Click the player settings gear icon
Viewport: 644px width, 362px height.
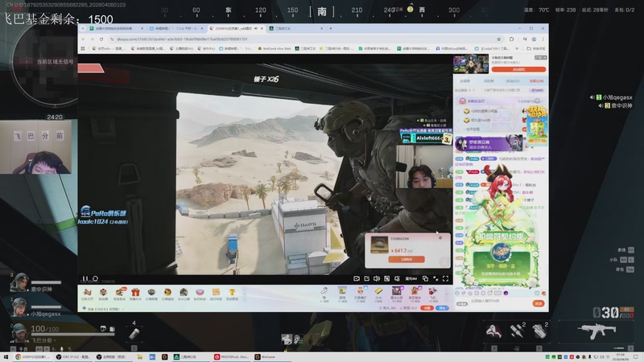pos(397,278)
